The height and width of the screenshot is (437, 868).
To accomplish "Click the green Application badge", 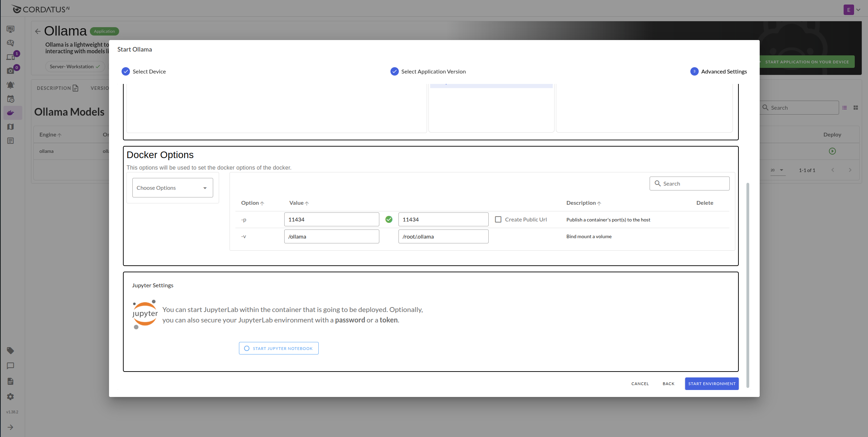I will tap(104, 31).
